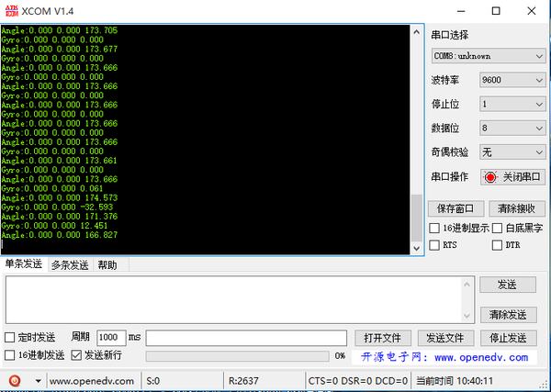Click the receive window scrollbar thumb
Image resolution: width=551 pixels, height=392 pixels.
tap(416, 218)
